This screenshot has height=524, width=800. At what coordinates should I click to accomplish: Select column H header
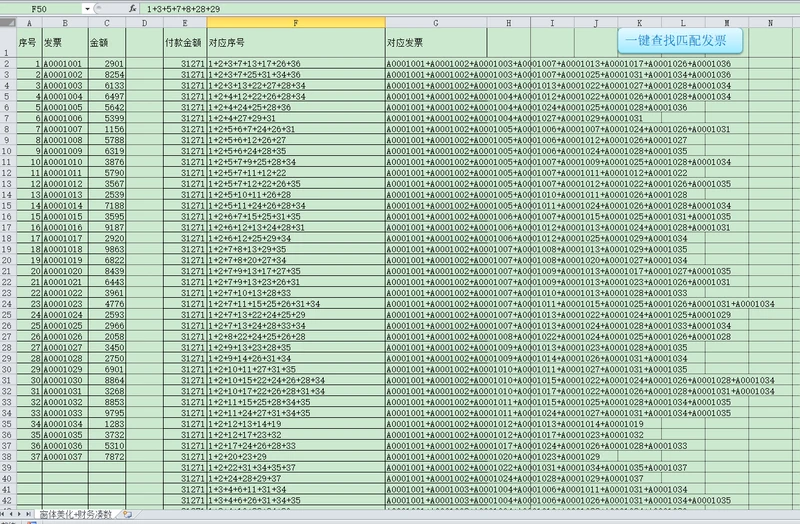click(x=509, y=22)
